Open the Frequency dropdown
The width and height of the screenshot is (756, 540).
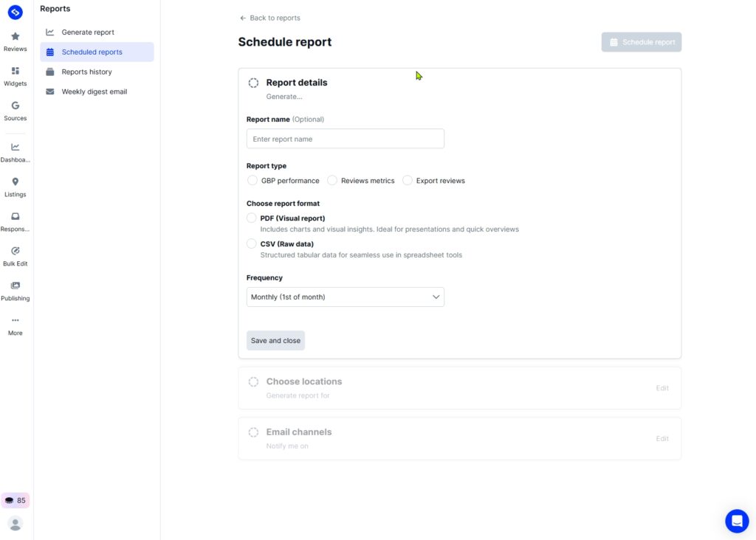coord(345,297)
